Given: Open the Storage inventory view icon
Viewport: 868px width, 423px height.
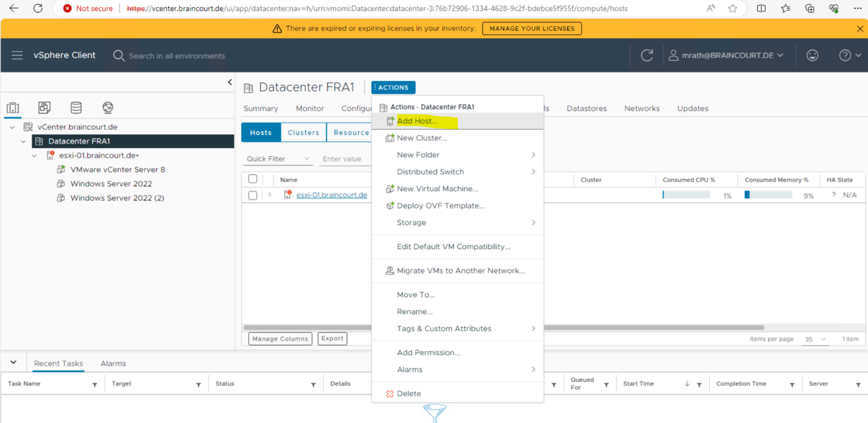Looking at the screenshot, I should click(x=76, y=108).
